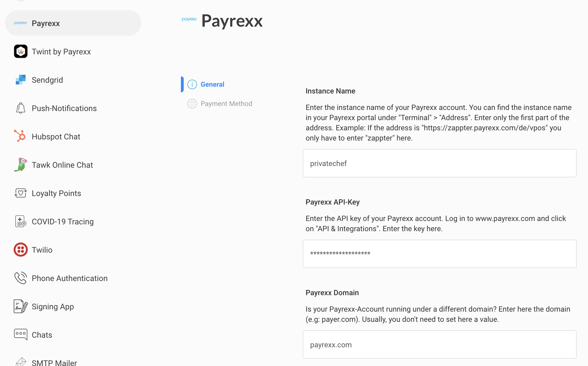Switch to the General tab

(212, 84)
